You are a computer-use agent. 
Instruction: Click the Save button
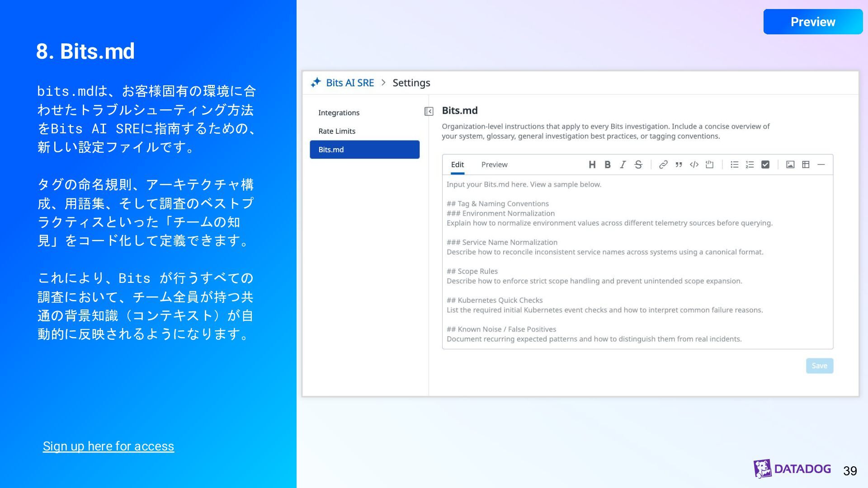coord(819,366)
